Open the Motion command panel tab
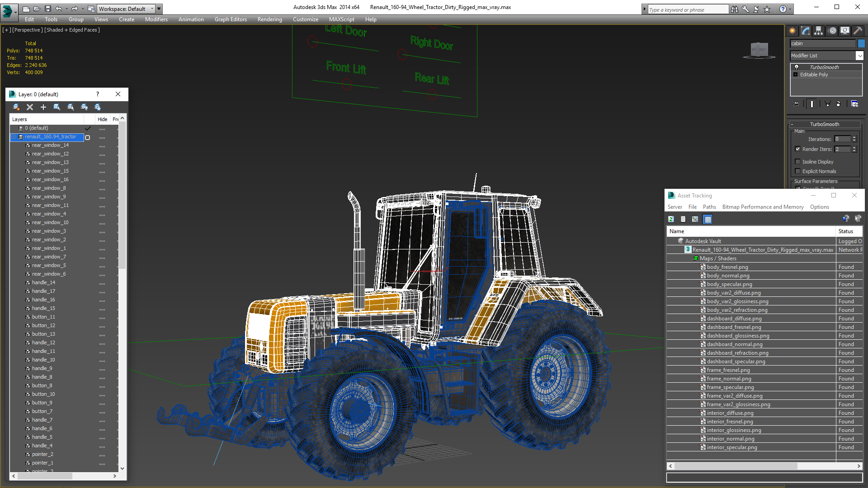868x488 pixels. (x=832, y=31)
